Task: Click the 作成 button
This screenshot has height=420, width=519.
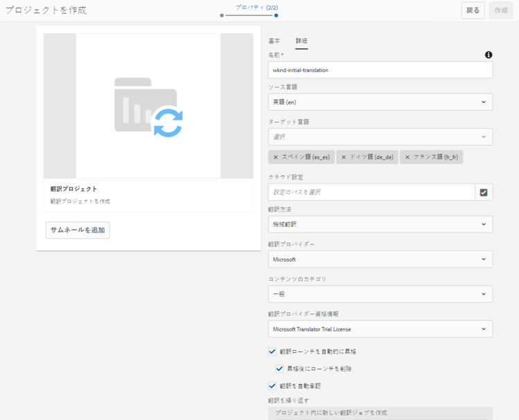Action: click(x=501, y=10)
